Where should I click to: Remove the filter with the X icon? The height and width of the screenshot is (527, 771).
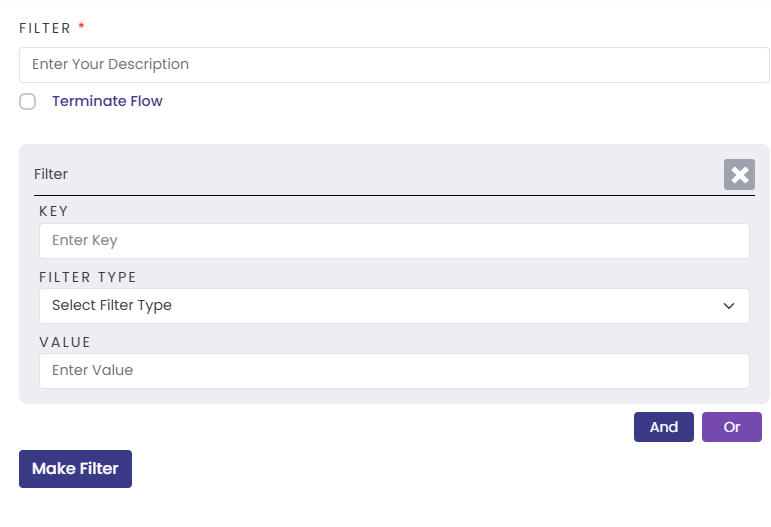coord(739,175)
